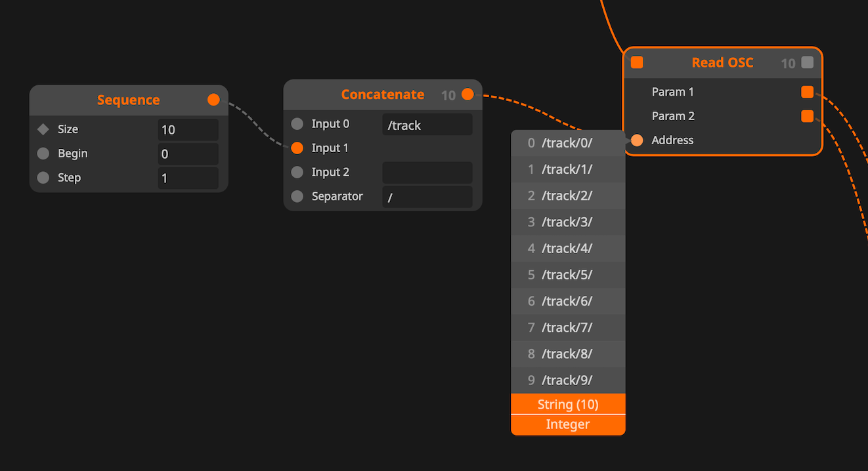Viewport: 868px width, 471px height.
Task: Select the /track/3/ list entry
Action: pos(568,222)
